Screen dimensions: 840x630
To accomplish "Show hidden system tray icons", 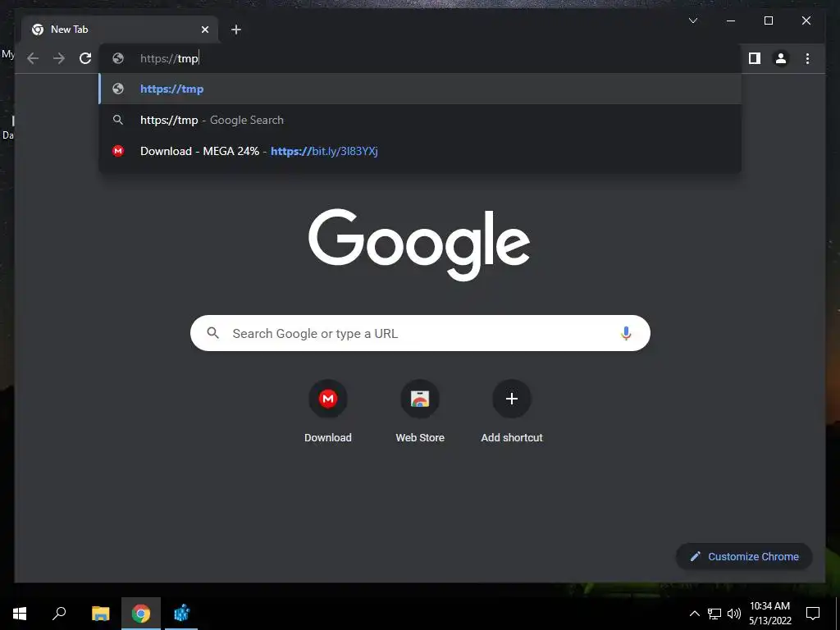I will (x=694, y=614).
